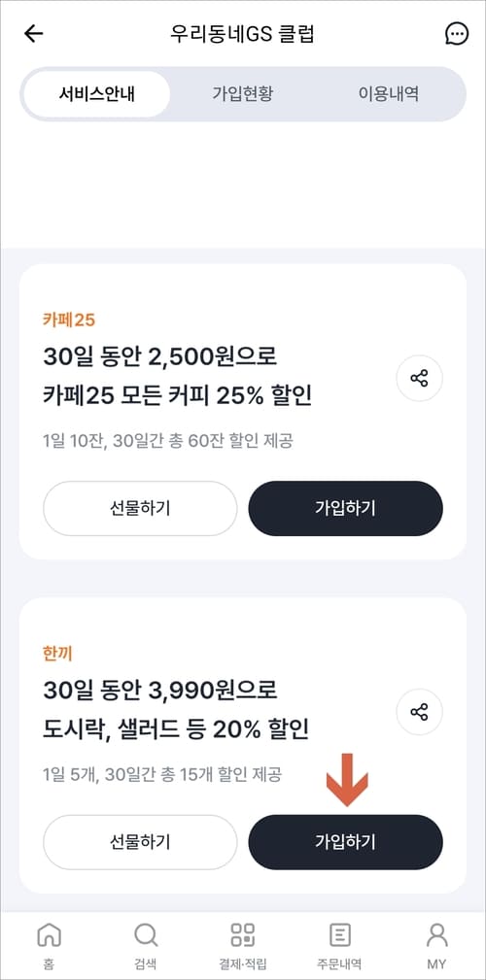The width and height of the screenshot is (486, 980).
Task: Tap 가입하기 on the 한끼 card
Action: 345,842
